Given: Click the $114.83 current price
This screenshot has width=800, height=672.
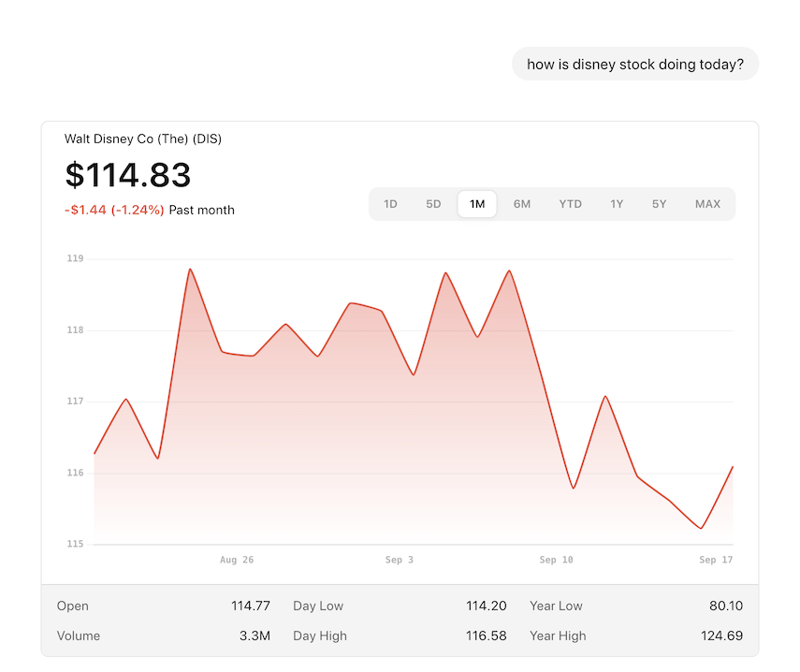Looking at the screenshot, I should [x=128, y=175].
